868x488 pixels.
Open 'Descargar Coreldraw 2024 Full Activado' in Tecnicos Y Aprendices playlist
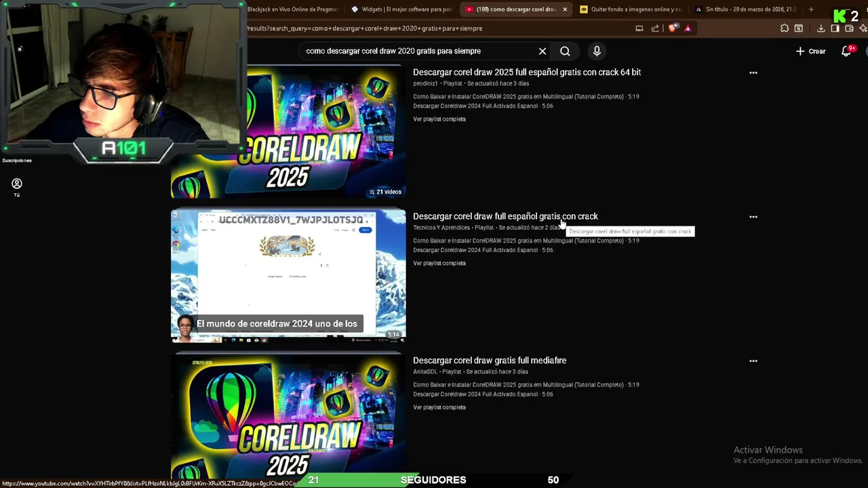click(483, 251)
